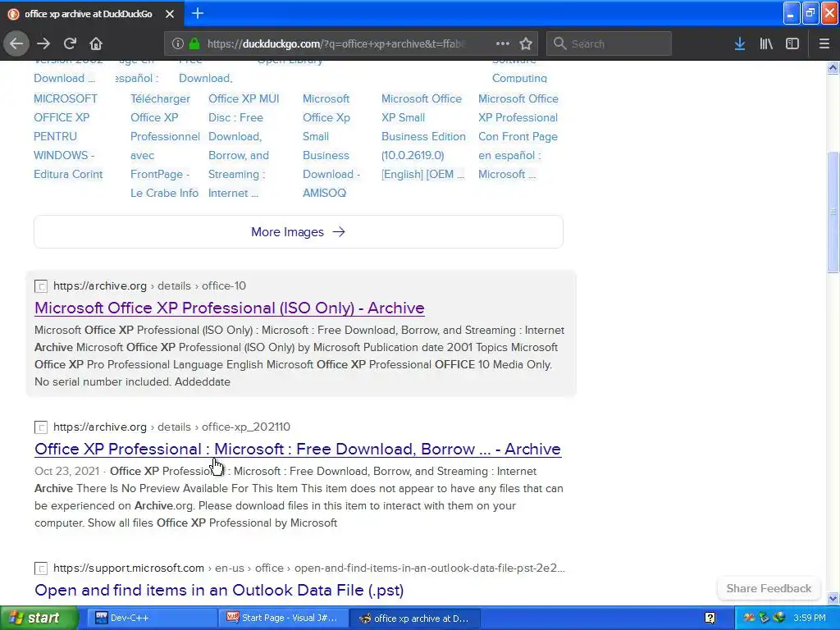The image size is (840, 630).
Task: Close the office xp archive tab
Action: click(170, 14)
